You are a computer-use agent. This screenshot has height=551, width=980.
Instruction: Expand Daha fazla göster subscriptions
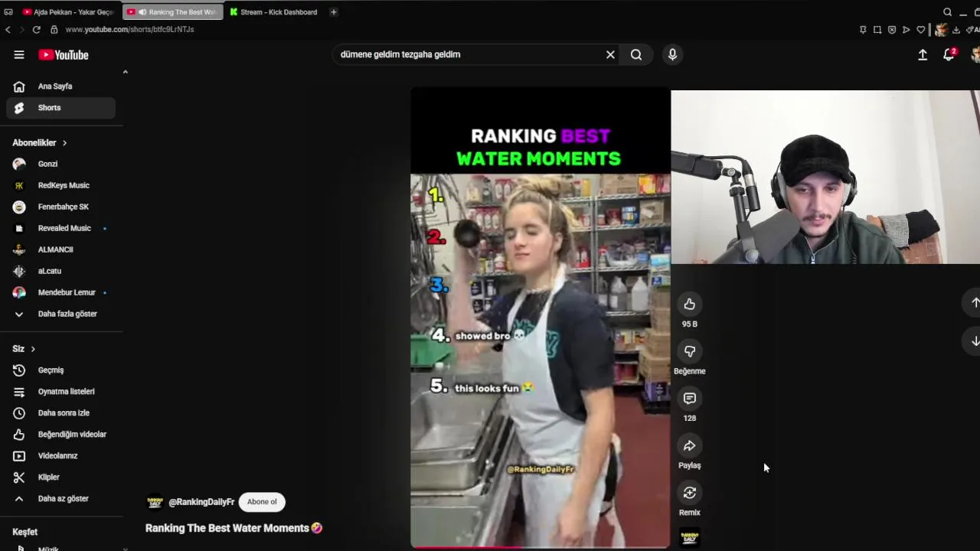pyautogui.click(x=61, y=314)
